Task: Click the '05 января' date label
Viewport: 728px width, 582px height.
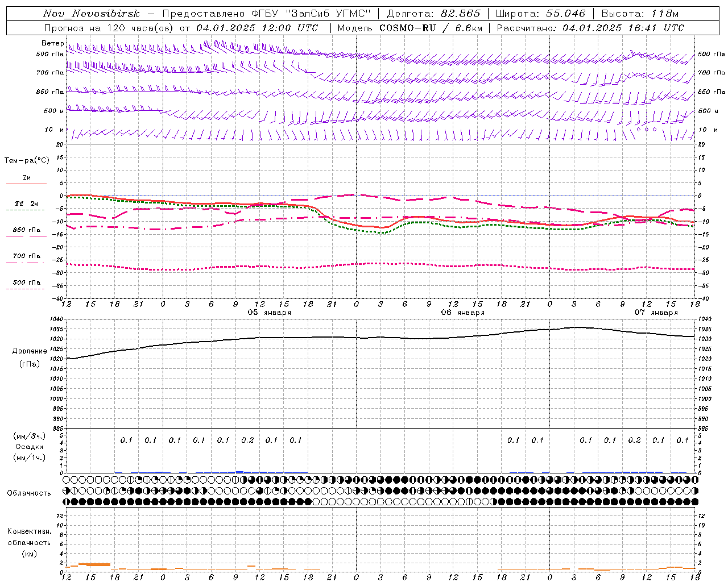Action: click(x=270, y=313)
